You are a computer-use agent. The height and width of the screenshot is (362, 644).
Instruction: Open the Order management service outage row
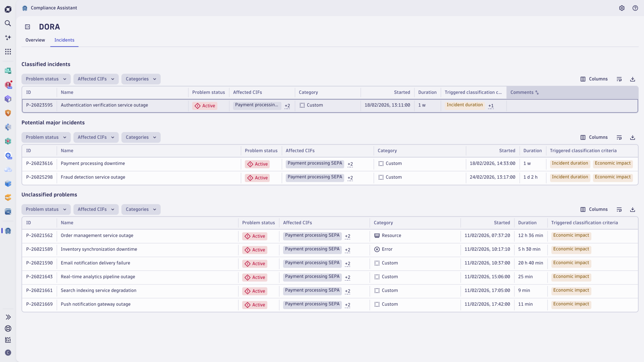tap(97, 236)
